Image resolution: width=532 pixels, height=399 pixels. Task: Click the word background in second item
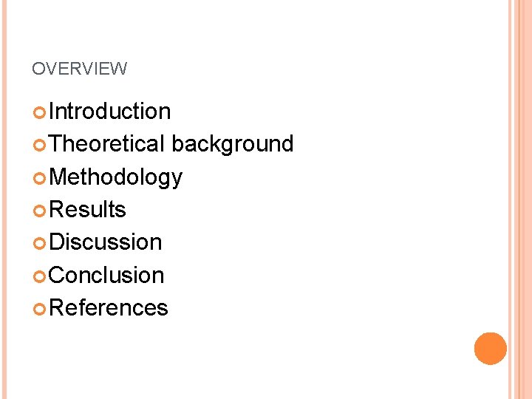(233, 144)
